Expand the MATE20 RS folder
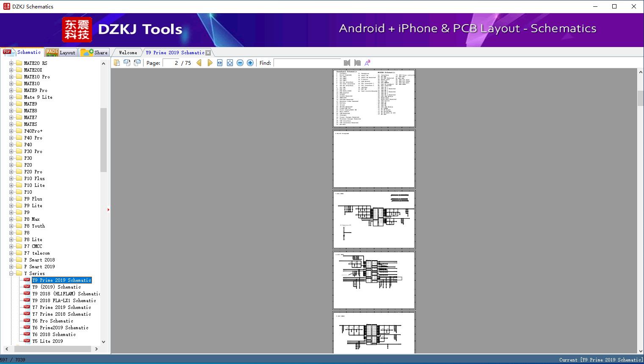The height and width of the screenshot is (364, 644). (11, 63)
